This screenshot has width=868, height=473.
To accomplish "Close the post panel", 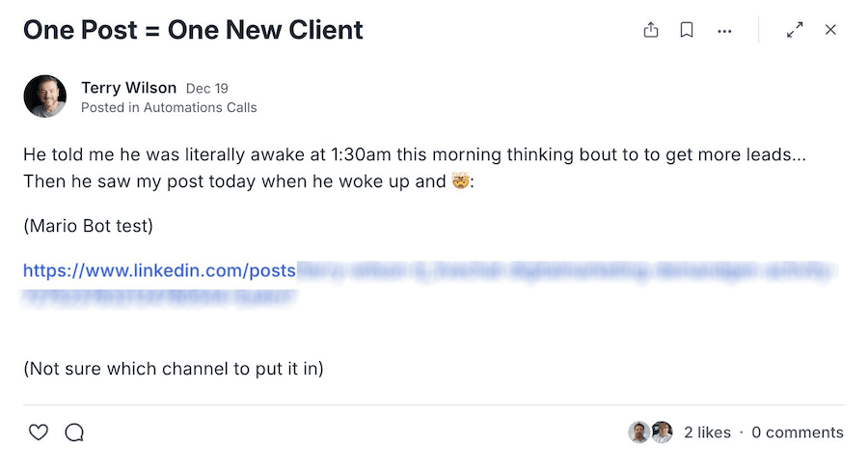I will pos(830,30).
